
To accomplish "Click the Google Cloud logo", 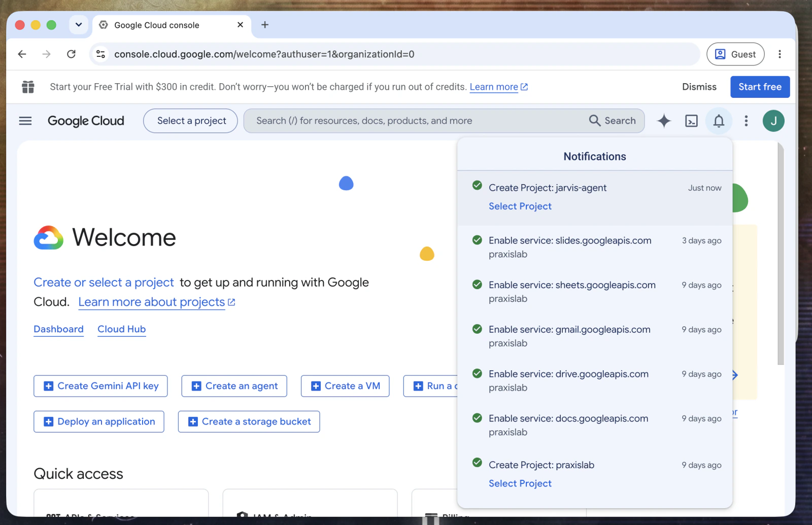I will coord(86,121).
